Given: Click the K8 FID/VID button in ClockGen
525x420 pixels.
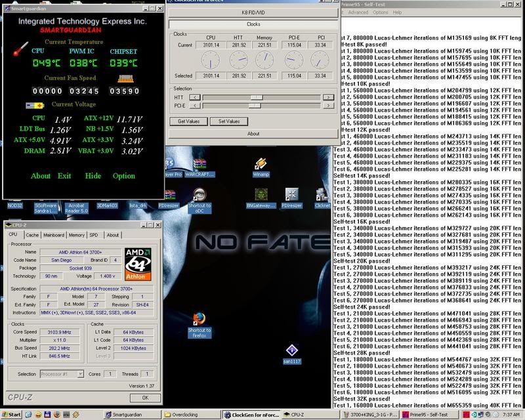Looking at the screenshot, I should point(253,12).
